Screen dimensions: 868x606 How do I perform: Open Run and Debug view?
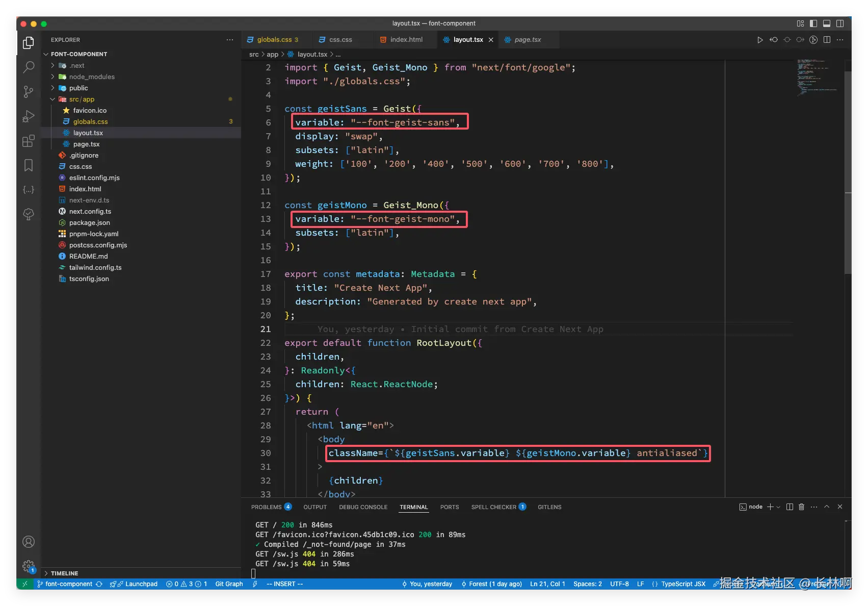point(29,116)
